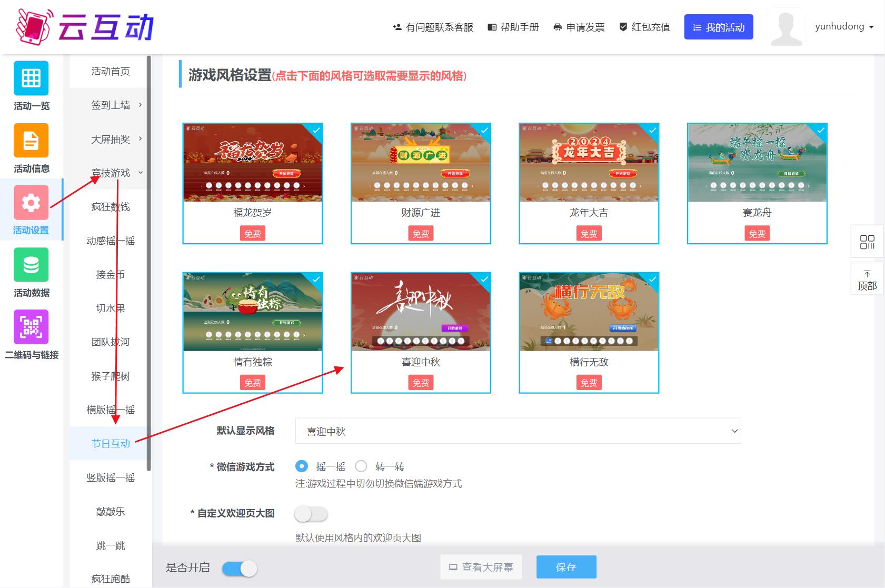Screen dimensions: 885x588
Task: Open the 切水果 game settings
Action: pos(111,308)
